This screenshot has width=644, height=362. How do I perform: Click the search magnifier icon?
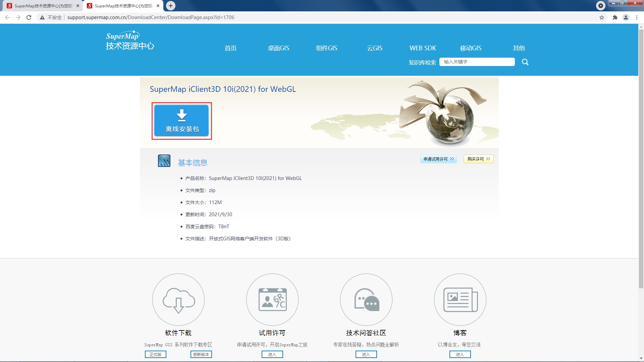[x=525, y=62]
